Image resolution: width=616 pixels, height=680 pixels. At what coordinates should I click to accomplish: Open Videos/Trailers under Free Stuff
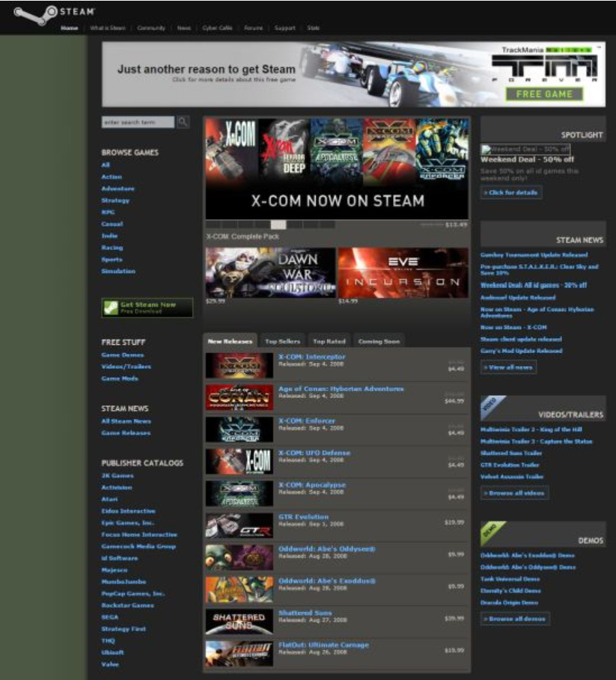coord(126,367)
